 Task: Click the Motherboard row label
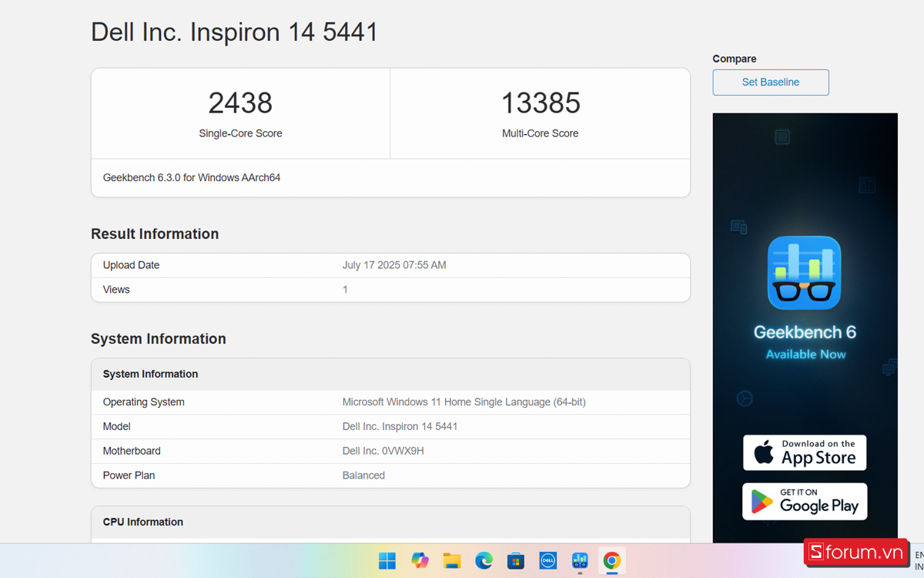132,451
